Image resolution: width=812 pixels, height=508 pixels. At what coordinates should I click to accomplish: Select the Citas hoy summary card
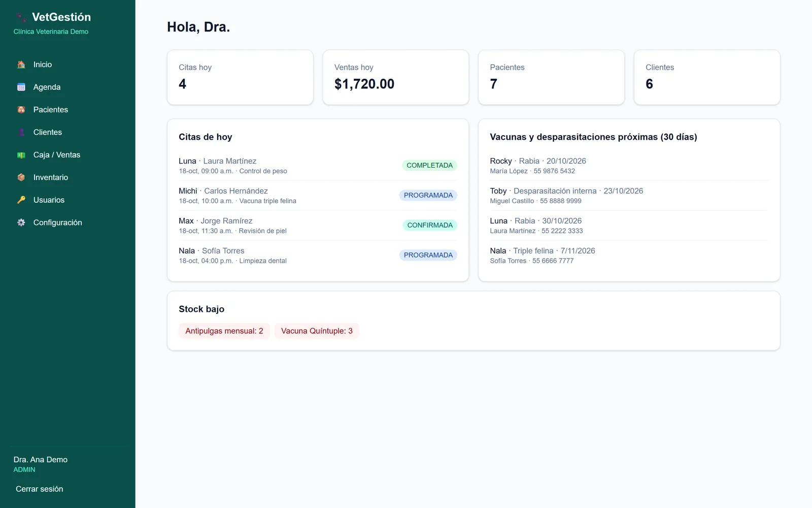[x=240, y=77]
